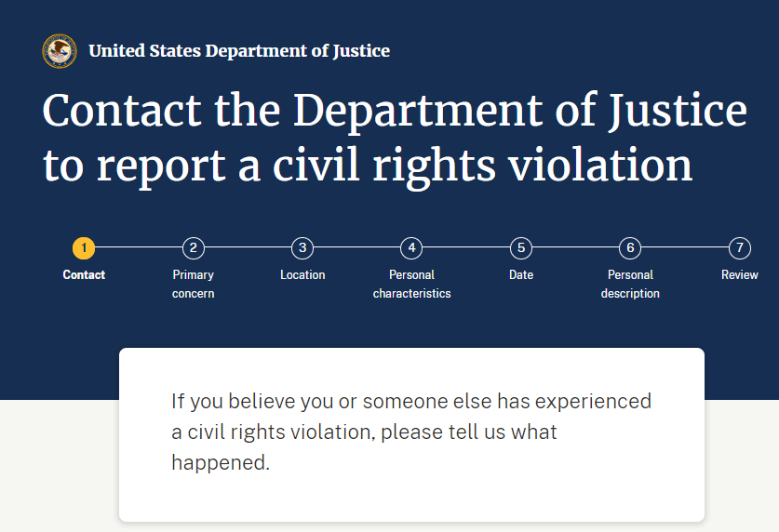The width and height of the screenshot is (779, 532).
Task: Go to the Primary concern step label
Action: tap(194, 284)
